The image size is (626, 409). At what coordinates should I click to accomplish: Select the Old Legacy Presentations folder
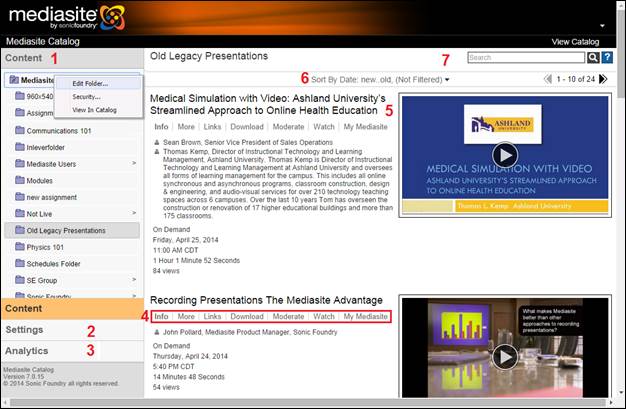point(72,230)
